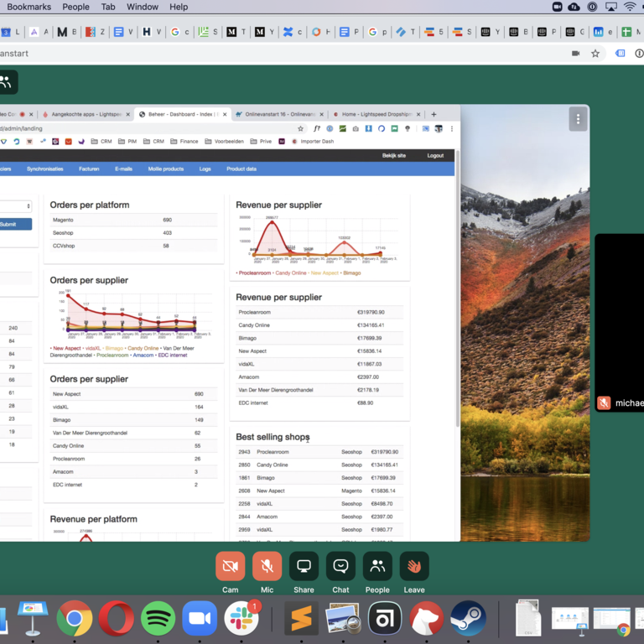The width and height of the screenshot is (644, 644).
Task: Open the Finance bookmarks folder
Action: tap(184, 142)
